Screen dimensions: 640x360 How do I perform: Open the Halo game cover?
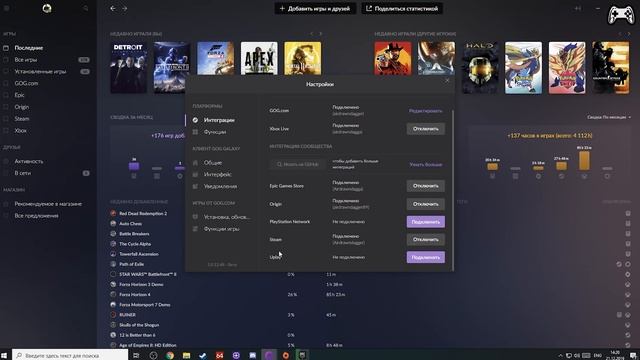tap(480, 67)
